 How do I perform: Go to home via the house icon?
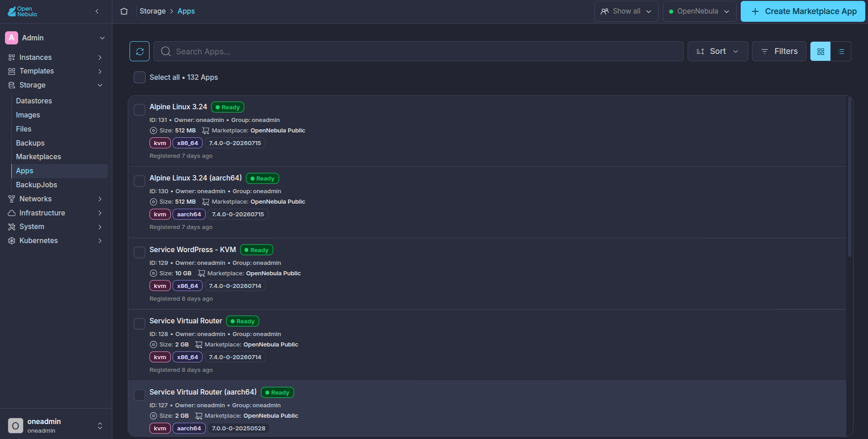click(x=124, y=11)
